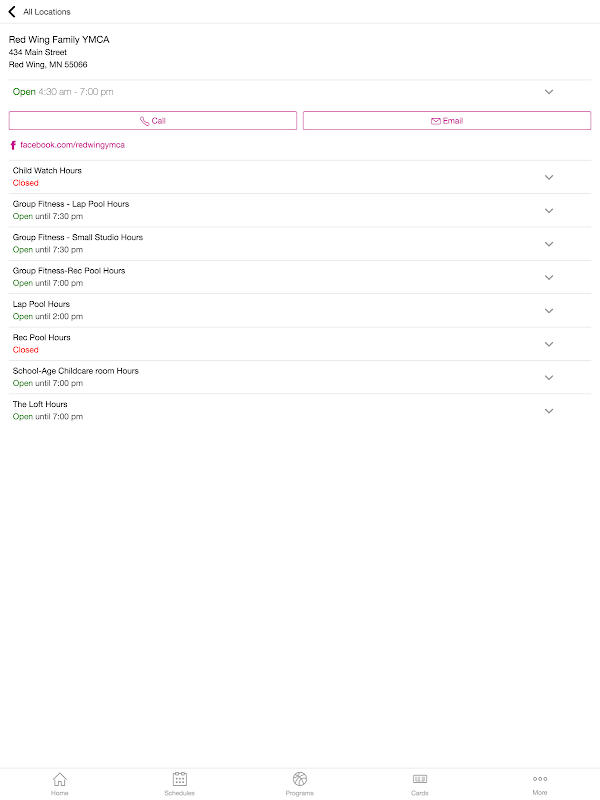Go back to All Locations
600x800 pixels.
click(39, 12)
